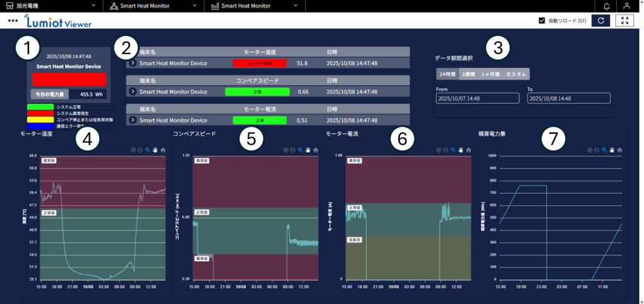Choose the カスタム period option
This screenshot has width=644, height=304.
(x=516, y=74)
